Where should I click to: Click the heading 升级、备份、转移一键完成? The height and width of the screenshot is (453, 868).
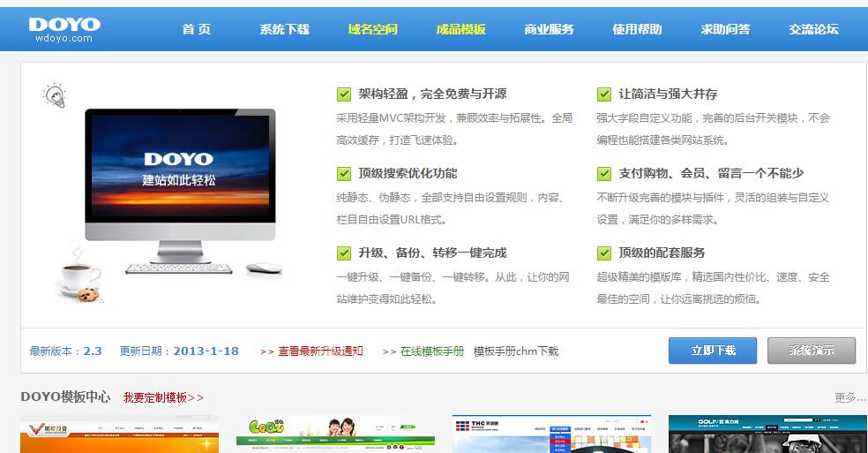coord(432,253)
